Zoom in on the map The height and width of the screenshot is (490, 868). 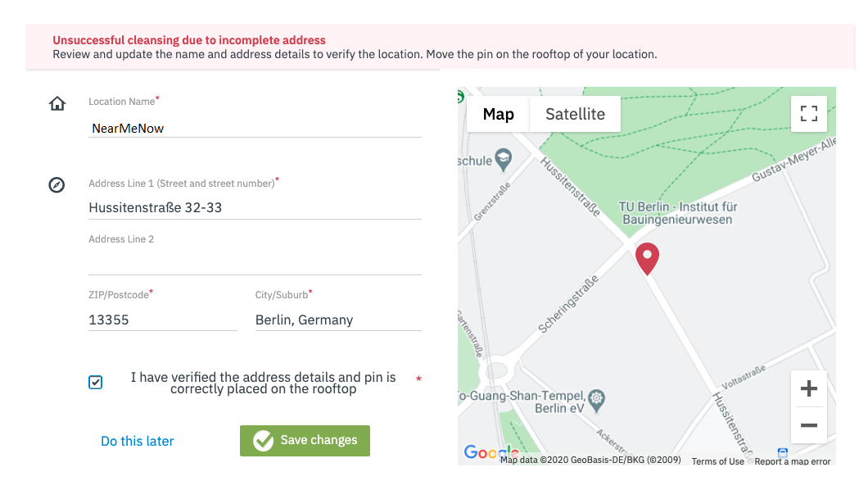tap(808, 388)
